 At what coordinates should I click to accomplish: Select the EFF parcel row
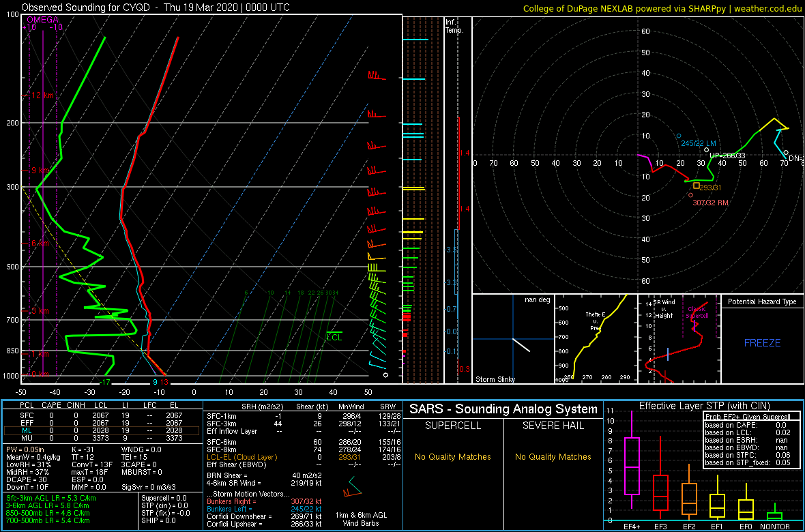pyautogui.click(x=101, y=423)
